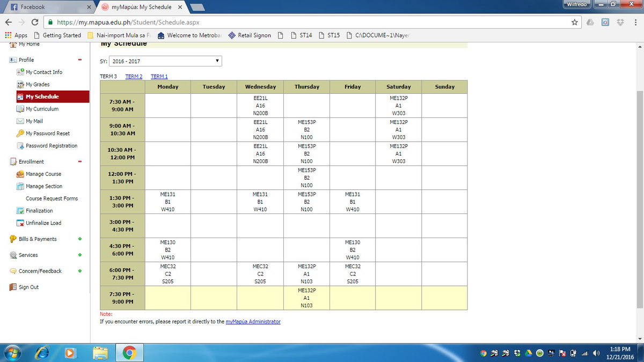Image resolution: width=644 pixels, height=362 pixels.
Task: Open Internet Explorer from the taskbar
Action: coord(41,352)
